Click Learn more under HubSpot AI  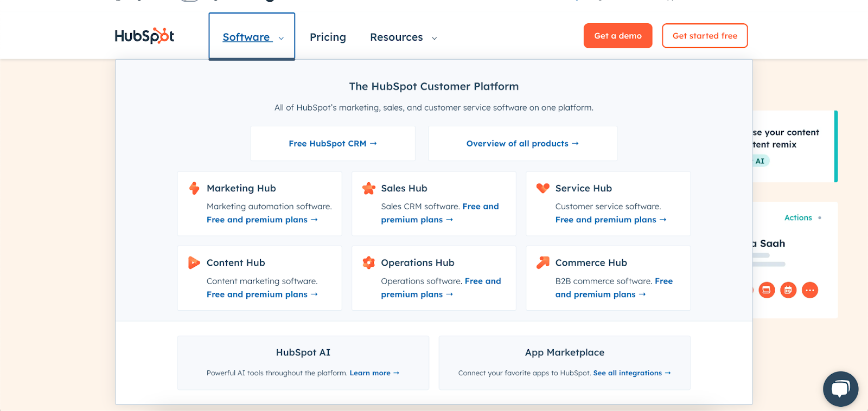(374, 373)
